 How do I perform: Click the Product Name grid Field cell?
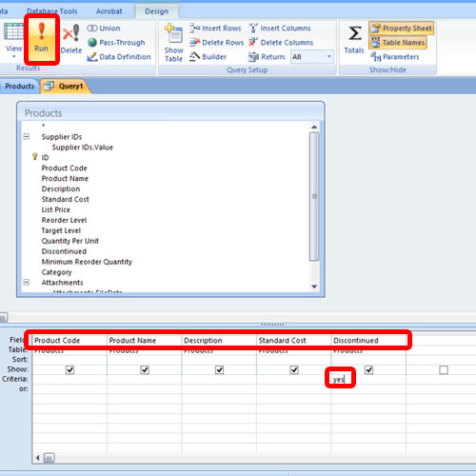(x=145, y=340)
